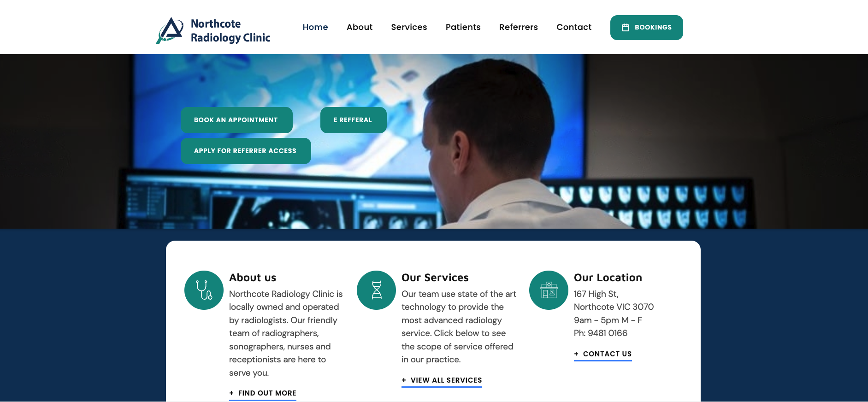The width and height of the screenshot is (868, 402).
Task: Go to the Patients menu item
Action: point(463,27)
